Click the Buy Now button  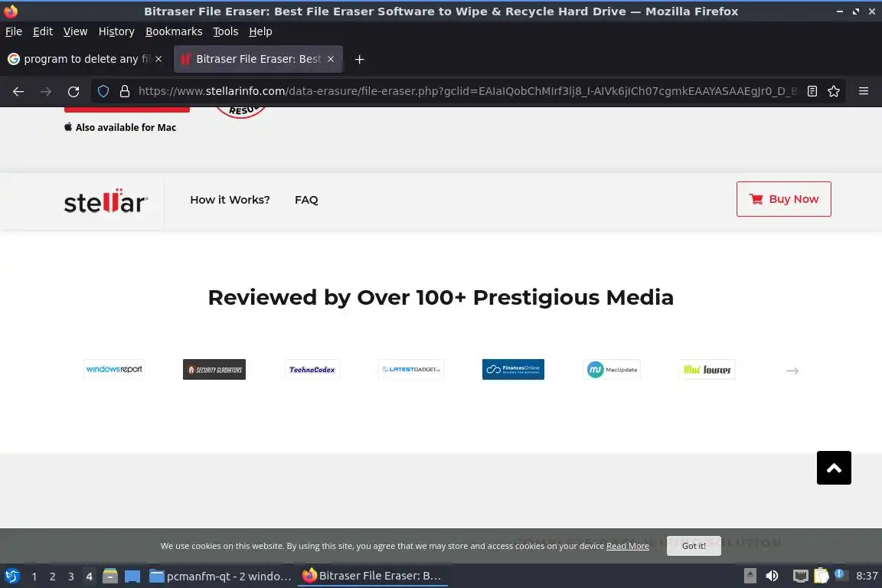pos(783,198)
